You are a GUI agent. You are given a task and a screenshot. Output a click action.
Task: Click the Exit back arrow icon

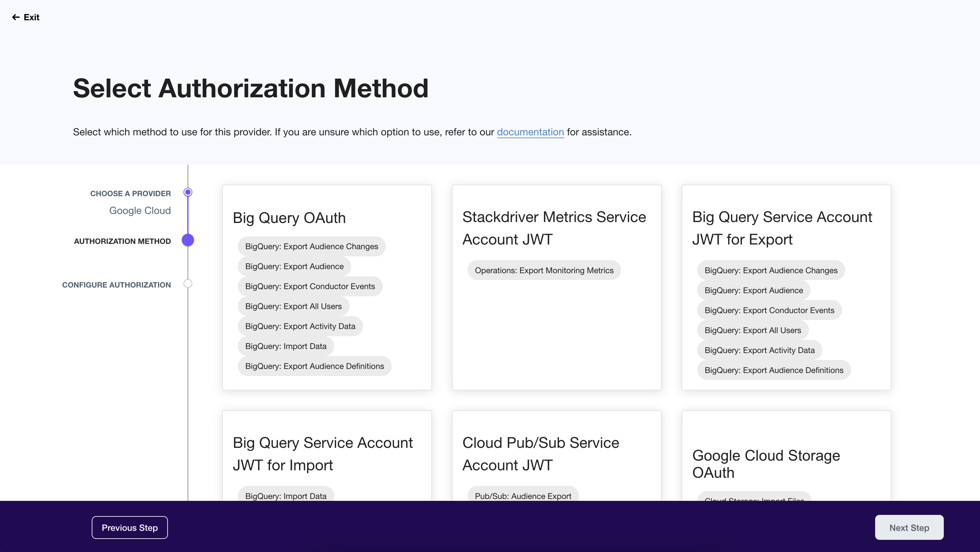point(16,17)
